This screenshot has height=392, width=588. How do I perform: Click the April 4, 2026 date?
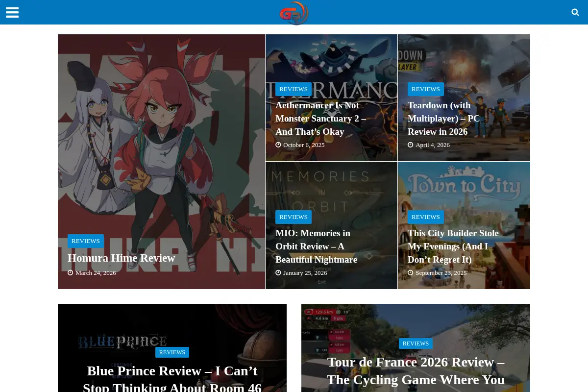[433, 145]
